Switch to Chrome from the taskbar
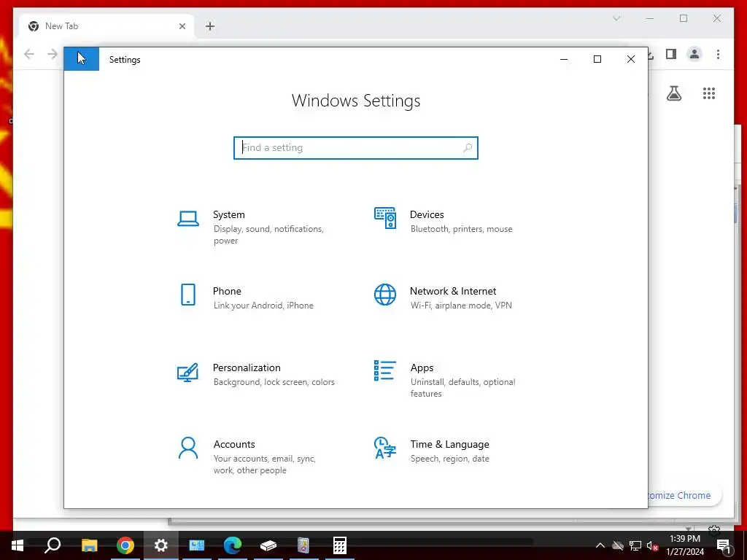This screenshot has height=560, width=747. 125,545
